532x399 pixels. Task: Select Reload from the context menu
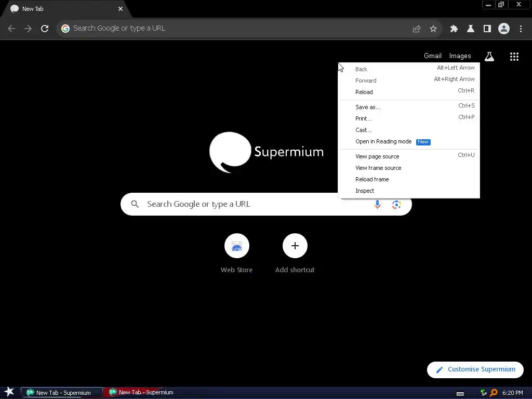pos(409,92)
